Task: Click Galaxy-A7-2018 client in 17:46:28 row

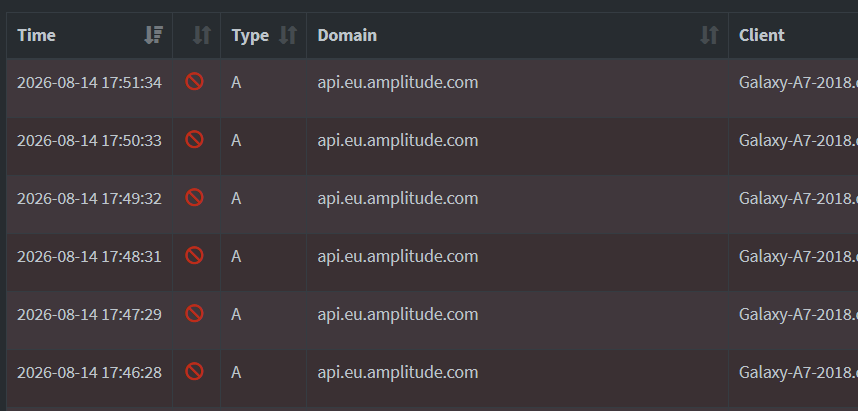Action: [798, 373]
